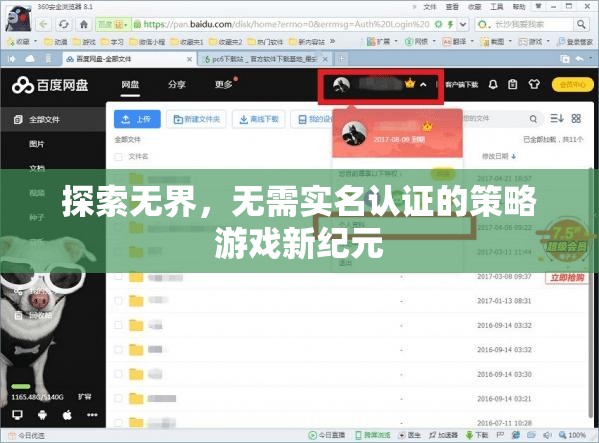The height and width of the screenshot is (443, 599).
Task: Open 今日直播 in the status bar
Action: coord(327,435)
